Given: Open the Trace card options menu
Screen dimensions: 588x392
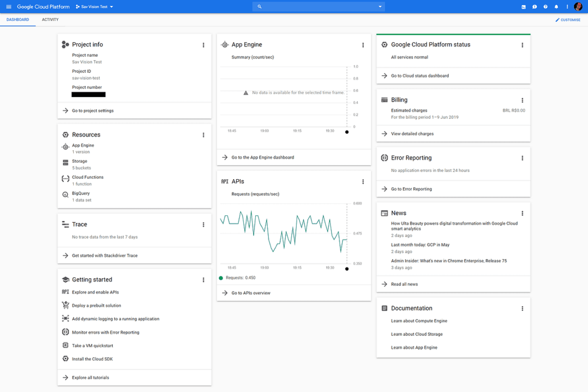Looking at the screenshot, I should point(203,225).
